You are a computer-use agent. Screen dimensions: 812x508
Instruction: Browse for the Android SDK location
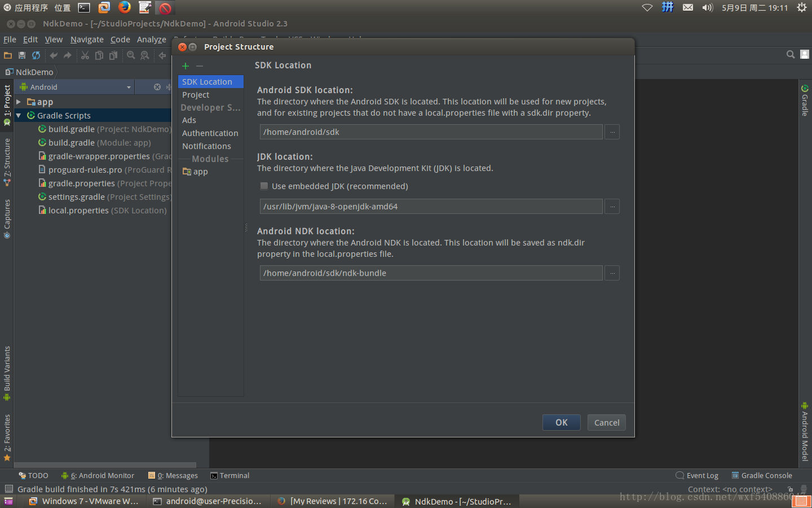point(612,132)
